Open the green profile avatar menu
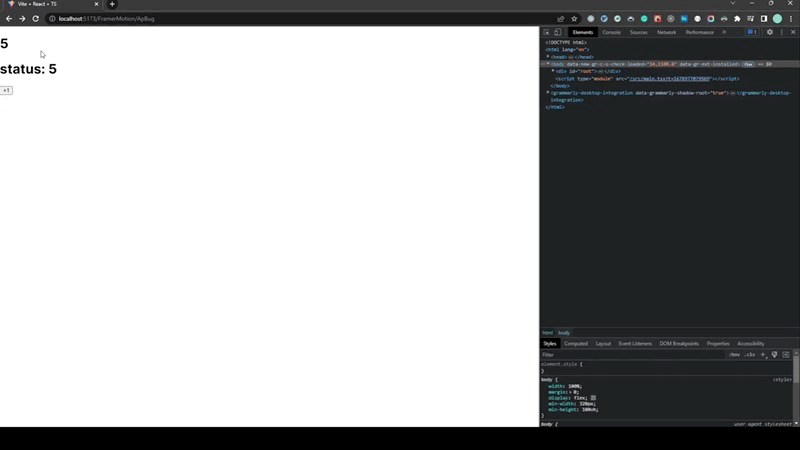The image size is (800, 450). click(777, 19)
